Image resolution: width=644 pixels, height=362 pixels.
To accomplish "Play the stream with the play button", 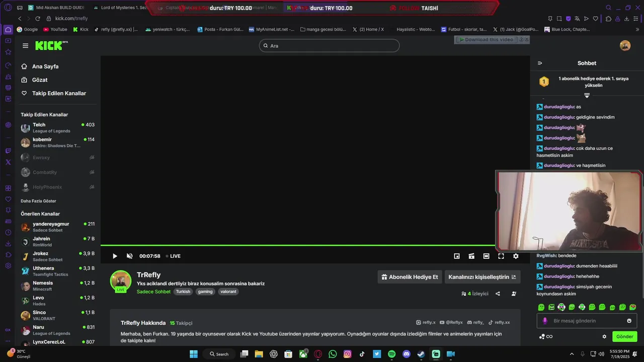I will (115, 256).
